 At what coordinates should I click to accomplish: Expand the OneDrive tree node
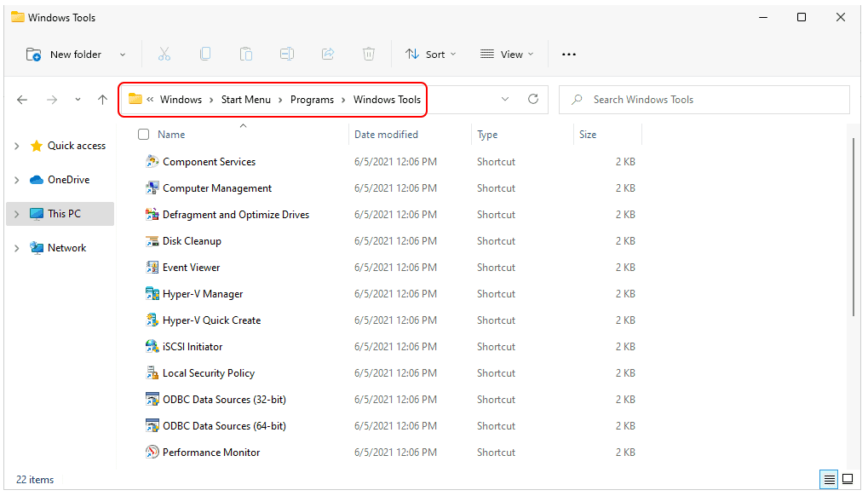click(x=16, y=180)
